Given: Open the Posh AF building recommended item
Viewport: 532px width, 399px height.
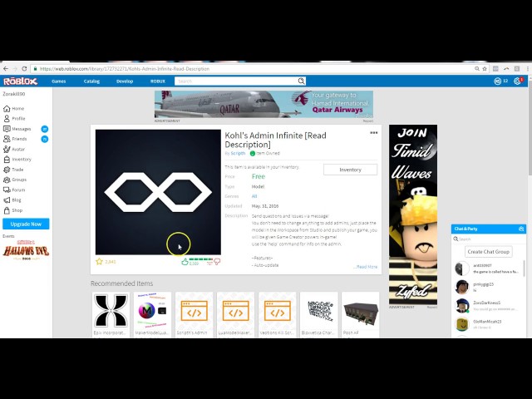Looking at the screenshot, I should point(360,314).
